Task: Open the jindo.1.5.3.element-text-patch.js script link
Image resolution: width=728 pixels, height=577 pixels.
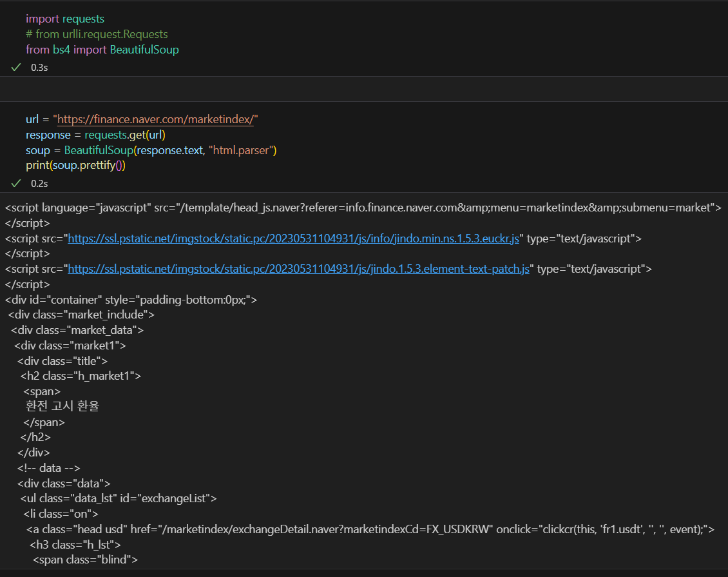Action: tap(298, 269)
